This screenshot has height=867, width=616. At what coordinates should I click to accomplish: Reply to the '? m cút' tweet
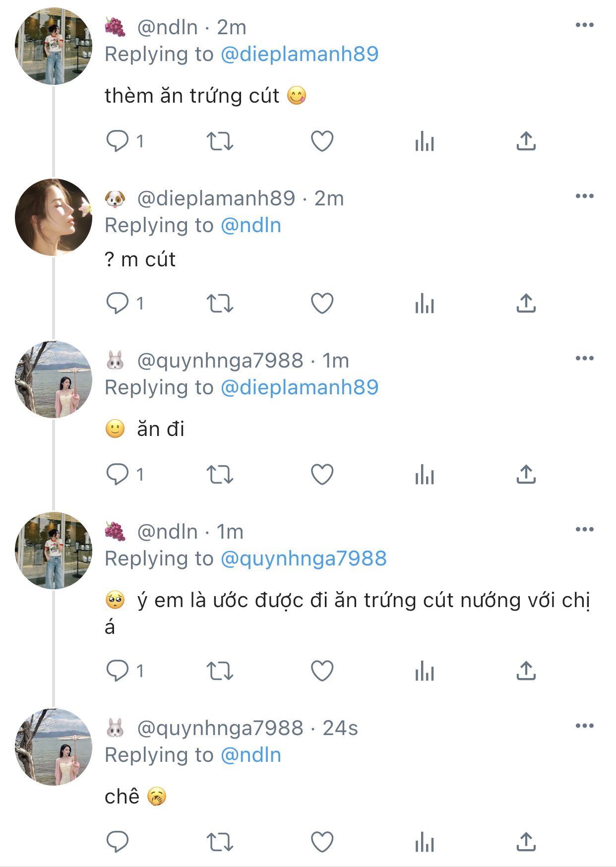pos(118,303)
